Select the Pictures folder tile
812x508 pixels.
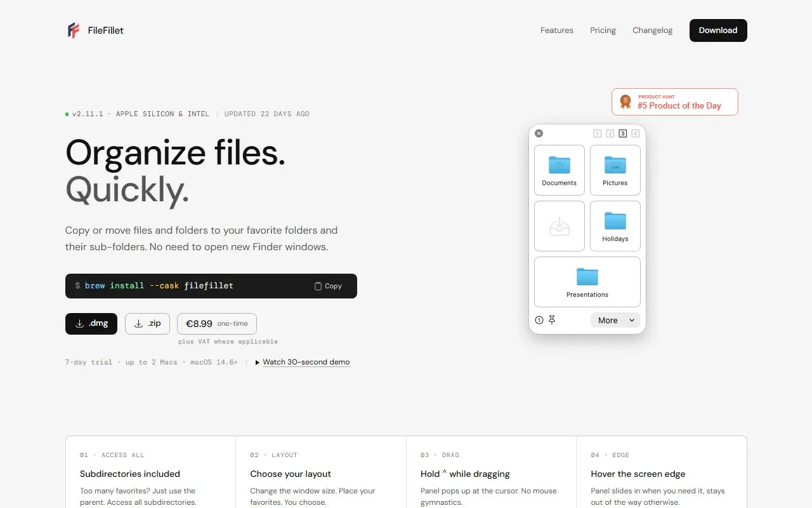click(615, 170)
